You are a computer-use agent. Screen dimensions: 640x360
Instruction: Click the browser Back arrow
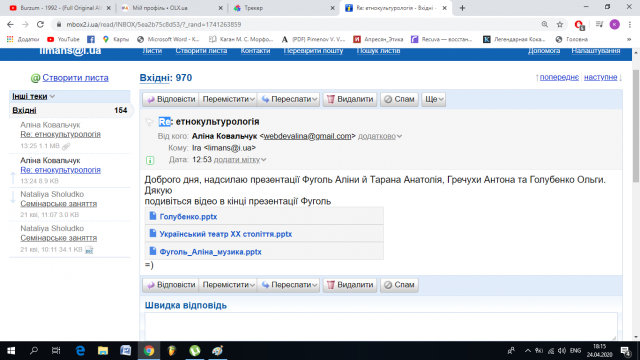coord(10,24)
